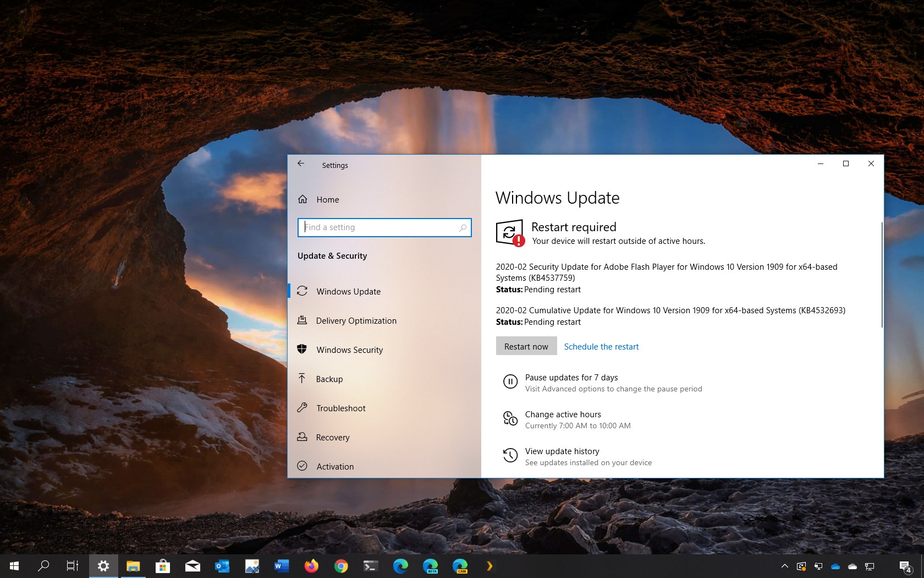The width and height of the screenshot is (924, 578).
Task: Click the Settings back arrow
Action: point(301,163)
